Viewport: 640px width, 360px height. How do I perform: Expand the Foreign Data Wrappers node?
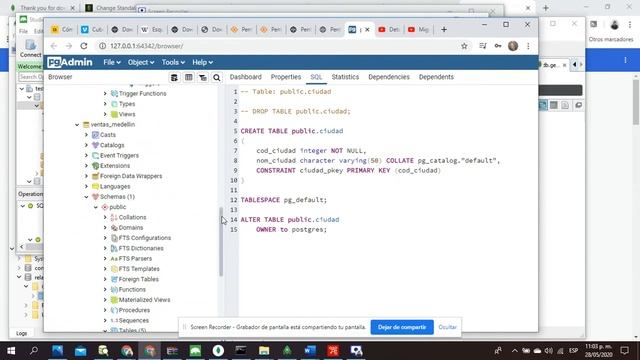click(x=87, y=176)
